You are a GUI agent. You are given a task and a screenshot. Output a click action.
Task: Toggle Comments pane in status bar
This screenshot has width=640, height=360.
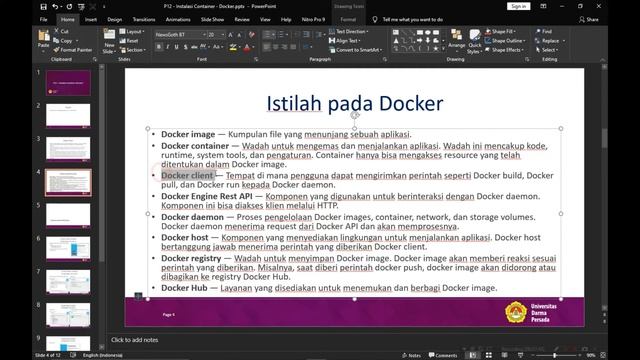443,355
